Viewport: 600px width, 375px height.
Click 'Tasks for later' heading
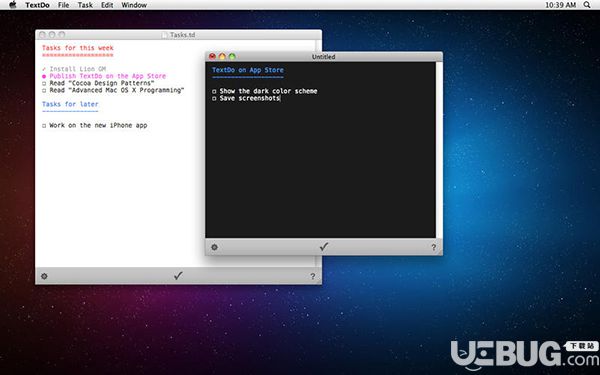coord(70,104)
